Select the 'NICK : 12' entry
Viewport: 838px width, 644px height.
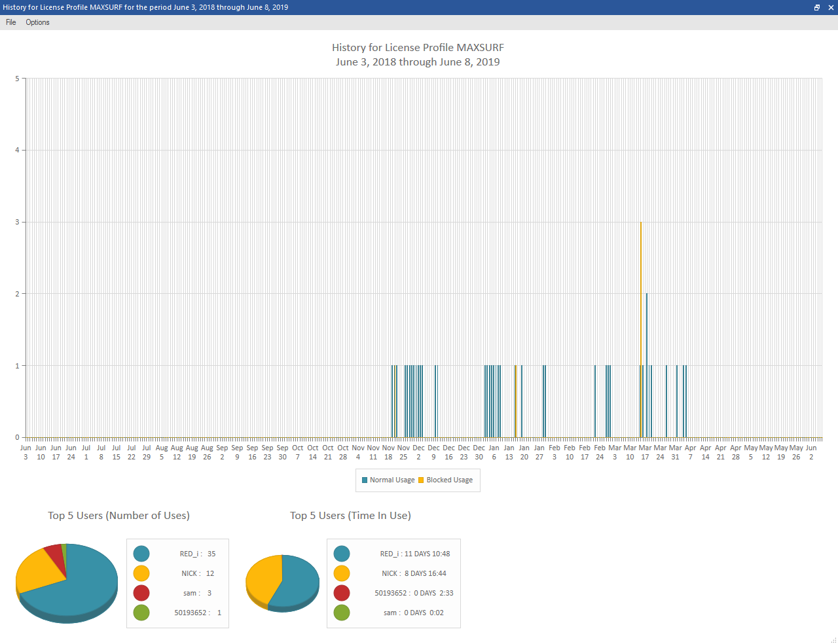click(x=198, y=573)
